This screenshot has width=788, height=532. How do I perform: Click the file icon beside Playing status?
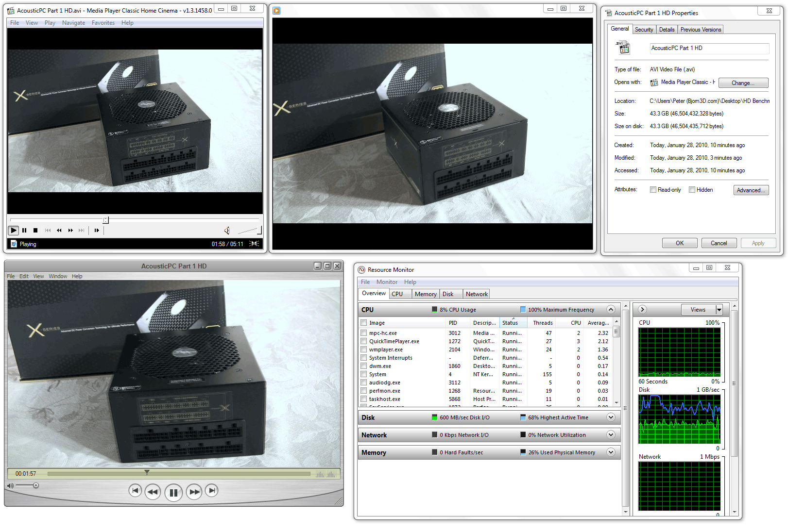(14, 244)
